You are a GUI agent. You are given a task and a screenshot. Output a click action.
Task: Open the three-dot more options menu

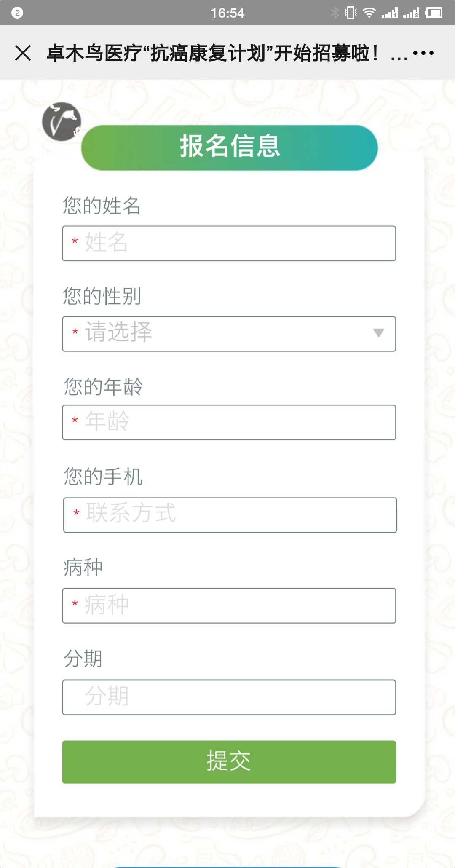click(x=423, y=53)
